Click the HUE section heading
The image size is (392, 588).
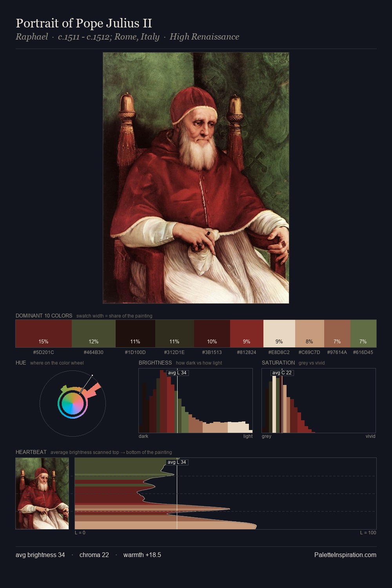[x=21, y=363]
